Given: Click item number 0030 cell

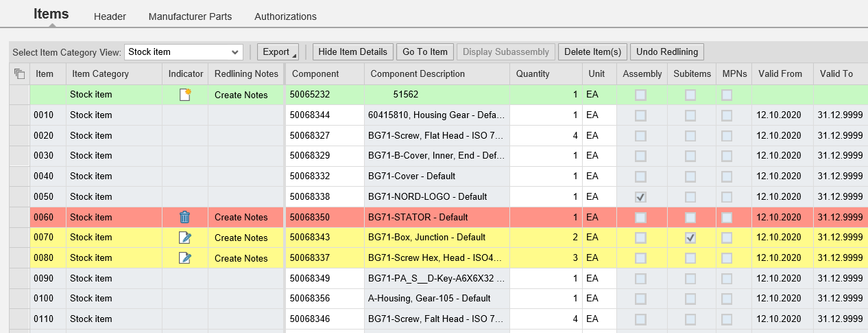Looking at the screenshot, I should [47, 156].
